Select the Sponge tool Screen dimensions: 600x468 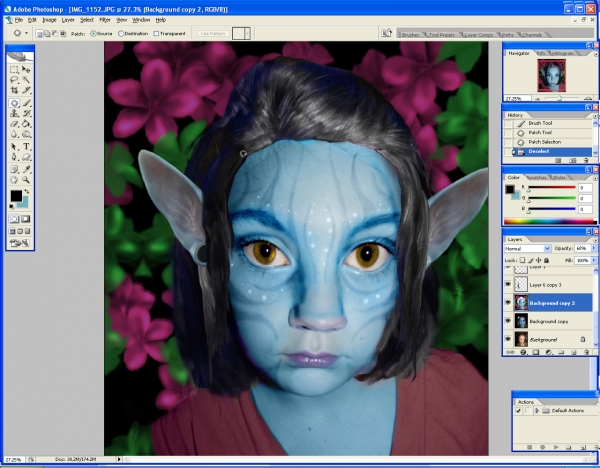click(26, 134)
